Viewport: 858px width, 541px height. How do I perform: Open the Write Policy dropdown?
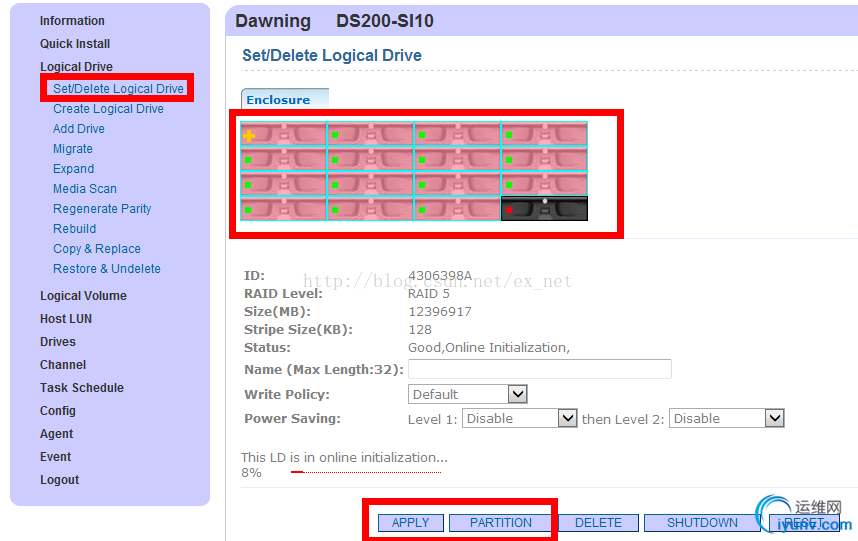[467, 394]
